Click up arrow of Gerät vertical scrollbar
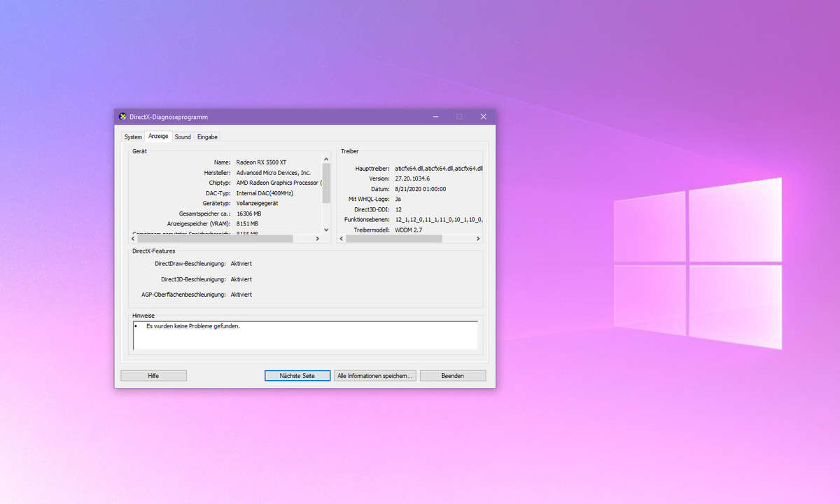 coord(326,159)
